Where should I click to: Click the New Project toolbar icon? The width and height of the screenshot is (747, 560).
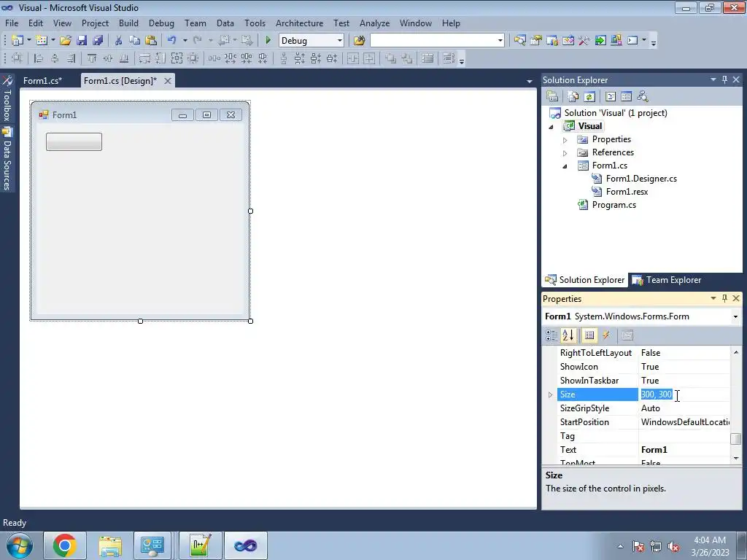click(x=18, y=41)
